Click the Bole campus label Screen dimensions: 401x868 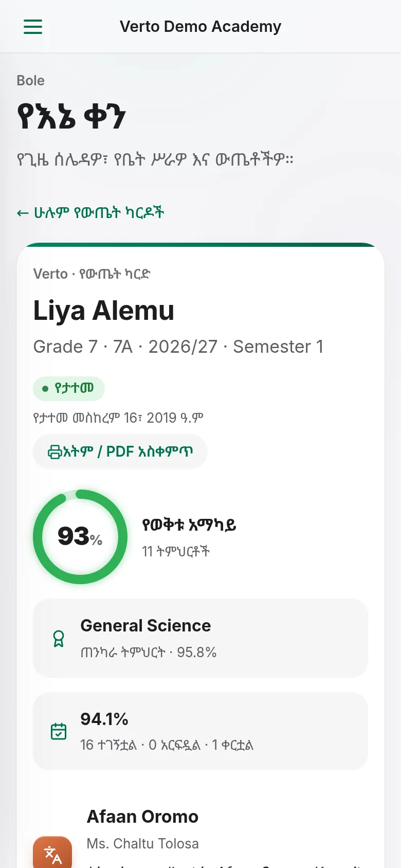(30, 81)
